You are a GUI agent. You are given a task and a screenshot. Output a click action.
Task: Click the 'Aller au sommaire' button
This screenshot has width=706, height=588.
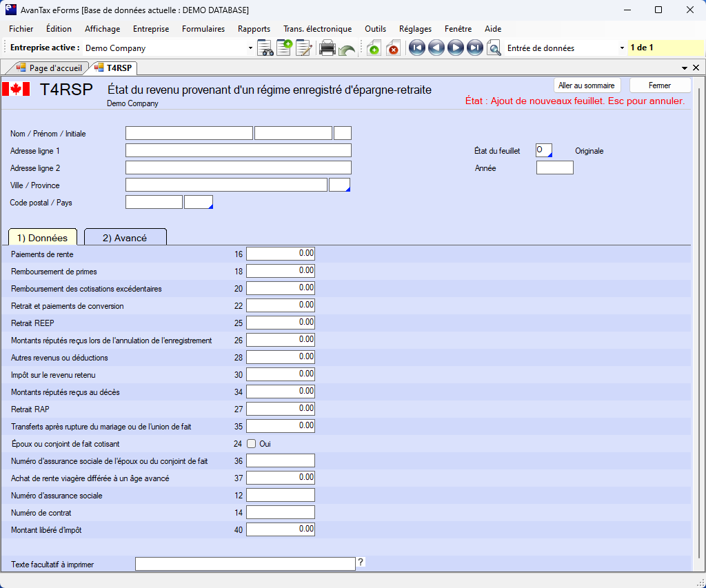pos(587,85)
